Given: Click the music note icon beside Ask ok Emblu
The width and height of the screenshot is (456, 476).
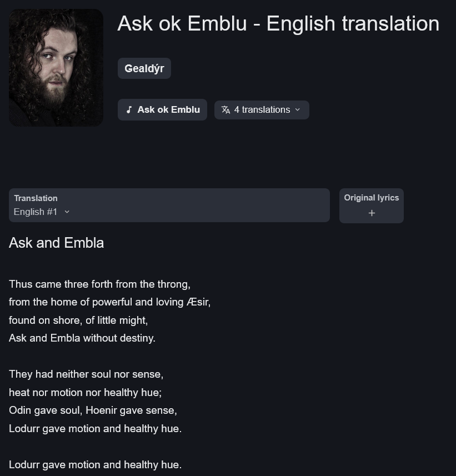Looking at the screenshot, I should 129,109.
